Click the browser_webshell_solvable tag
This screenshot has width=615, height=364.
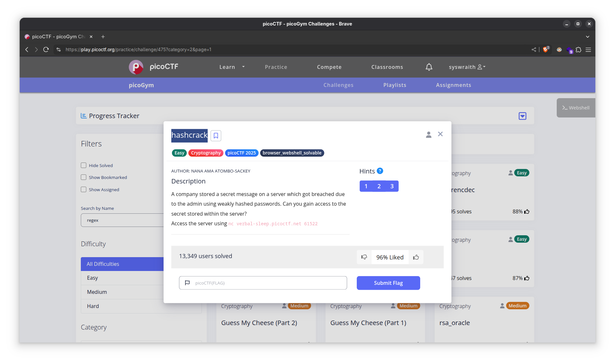coord(292,153)
